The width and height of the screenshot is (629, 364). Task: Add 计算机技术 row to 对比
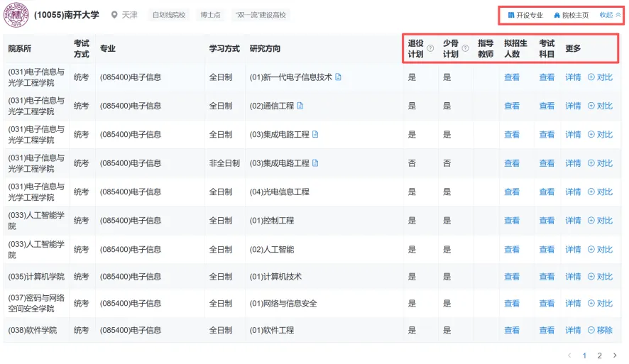click(600, 277)
